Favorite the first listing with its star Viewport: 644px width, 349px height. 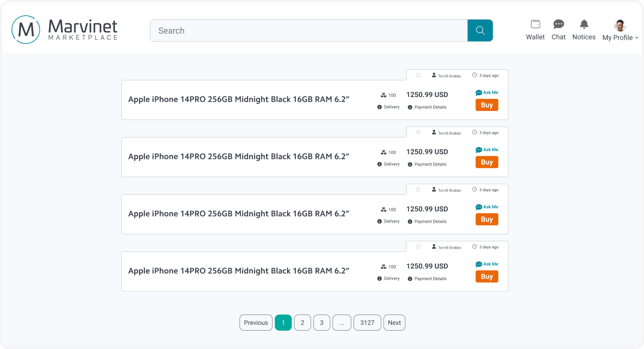(419, 75)
